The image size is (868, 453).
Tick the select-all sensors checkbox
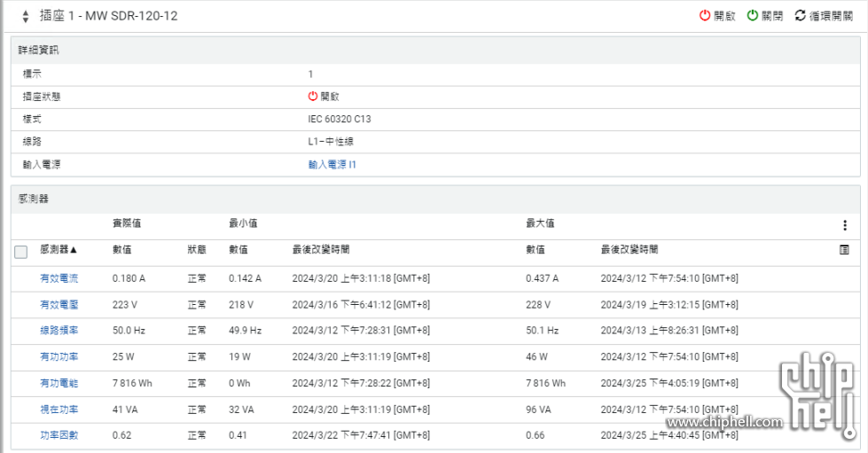(21, 252)
